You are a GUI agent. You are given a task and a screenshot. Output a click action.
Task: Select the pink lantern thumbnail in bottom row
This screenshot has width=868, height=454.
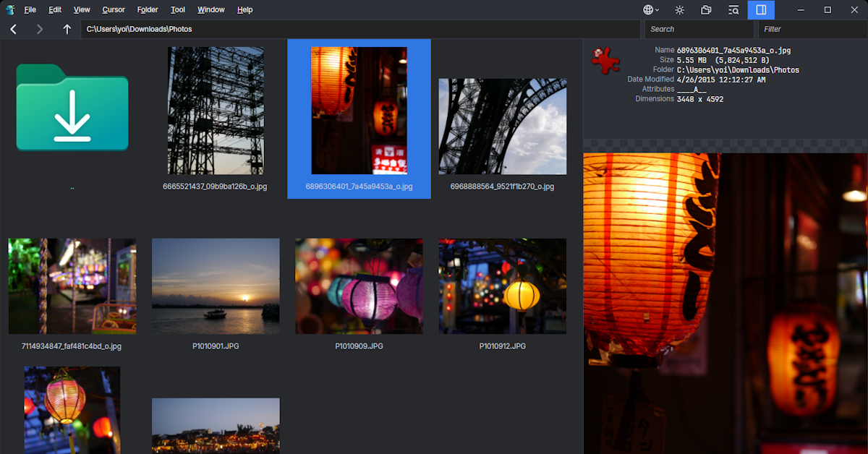click(x=72, y=410)
